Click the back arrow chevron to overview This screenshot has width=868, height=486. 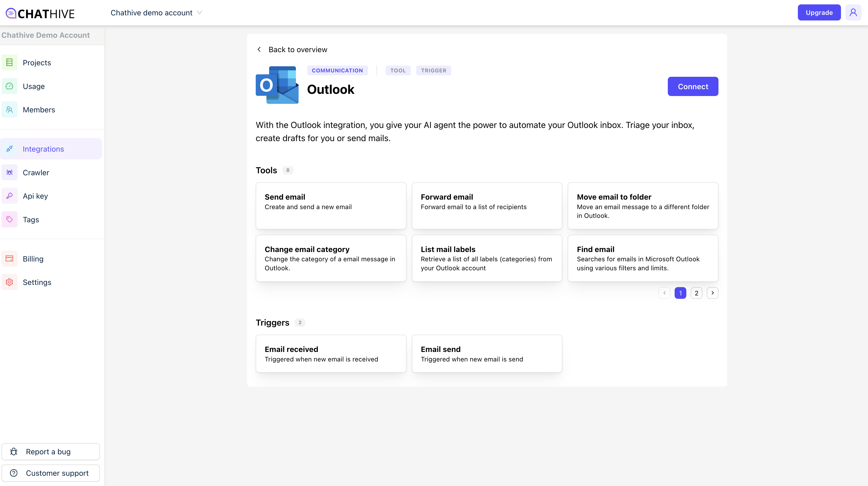point(259,49)
